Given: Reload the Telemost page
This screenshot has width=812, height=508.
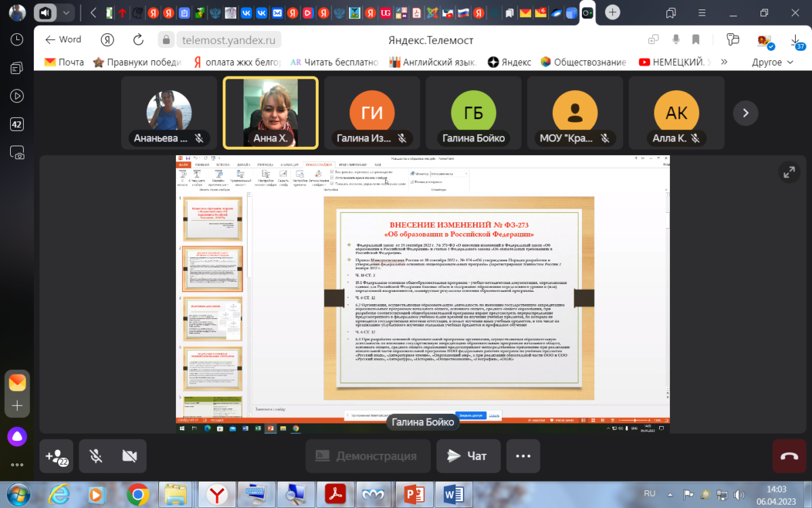Looking at the screenshot, I should 139,40.
